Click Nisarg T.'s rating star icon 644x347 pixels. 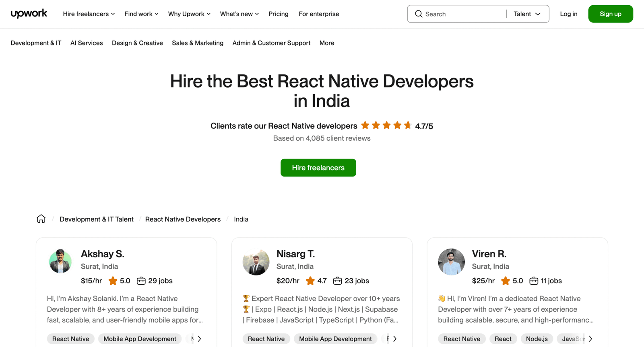(310, 281)
